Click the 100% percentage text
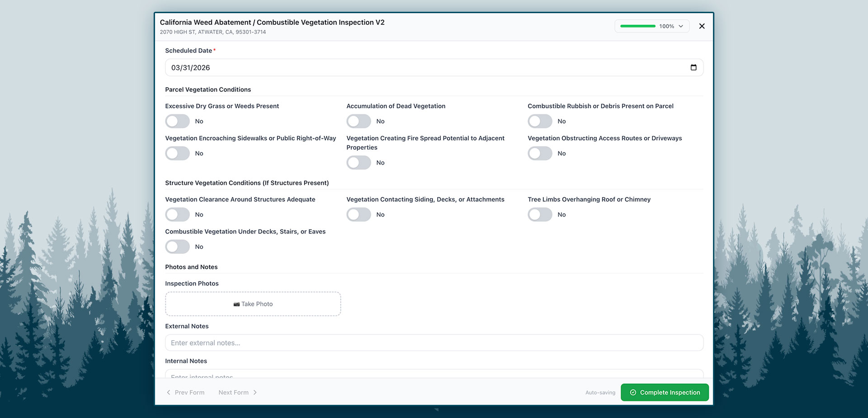 click(666, 26)
